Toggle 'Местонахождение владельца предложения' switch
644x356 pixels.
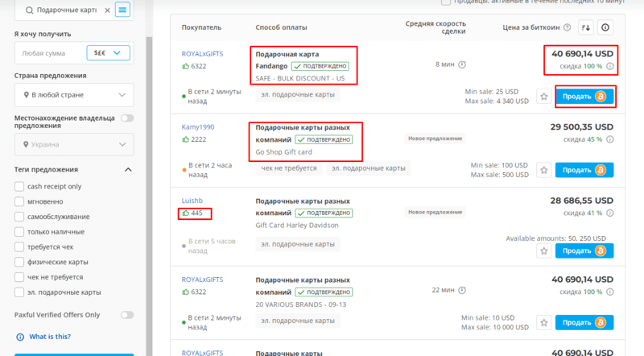(127, 118)
